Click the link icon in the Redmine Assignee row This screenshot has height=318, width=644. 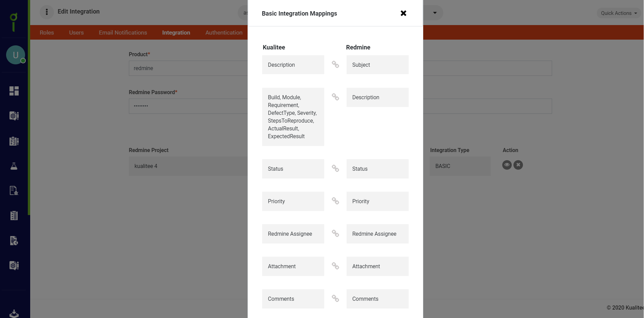click(x=335, y=233)
